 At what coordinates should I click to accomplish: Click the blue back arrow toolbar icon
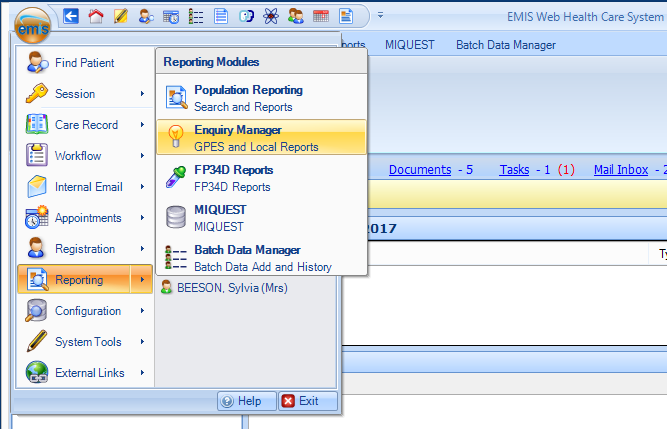(x=71, y=16)
